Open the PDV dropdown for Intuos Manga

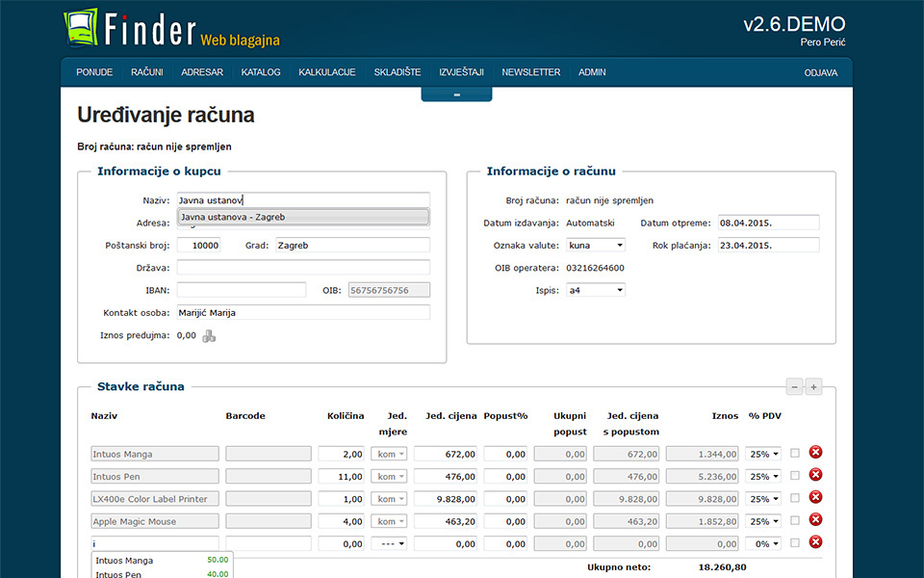point(763,454)
